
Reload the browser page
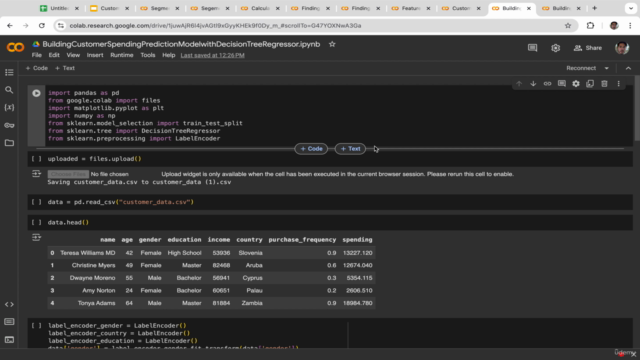(x=42, y=25)
